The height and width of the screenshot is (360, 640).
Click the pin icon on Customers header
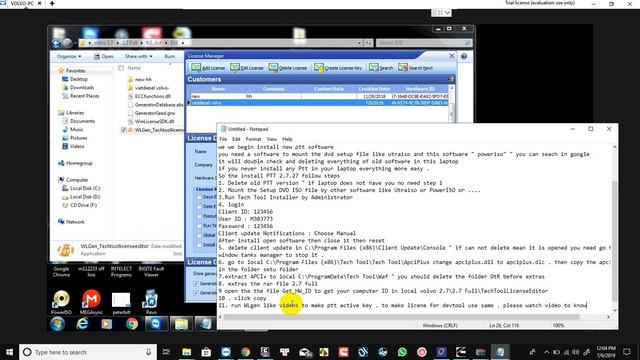click(x=451, y=79)
